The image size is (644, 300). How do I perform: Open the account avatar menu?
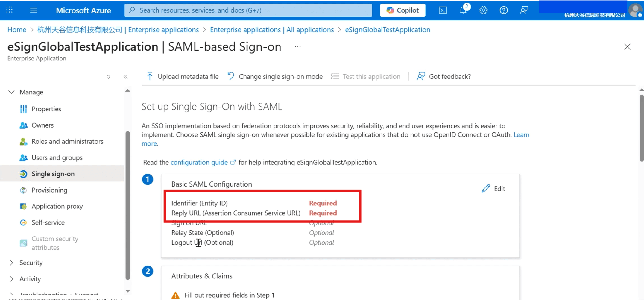tap(635, 10)
